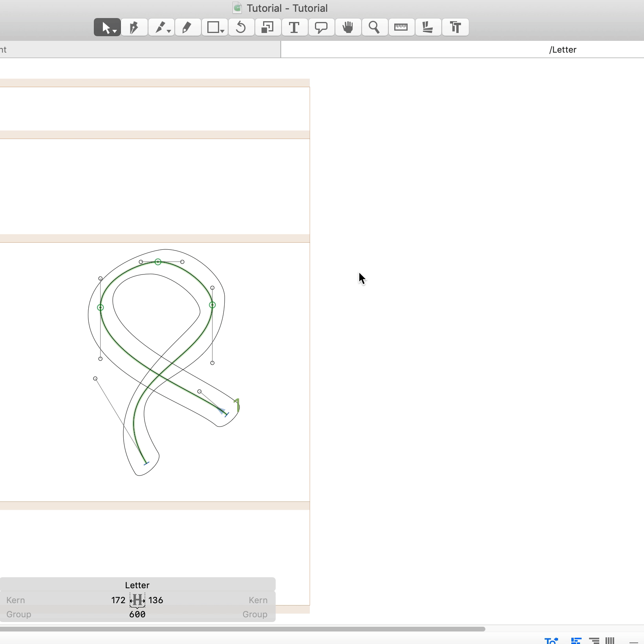Choose the Hand tool
Screen dimensions: 644x644
(348, 27)
